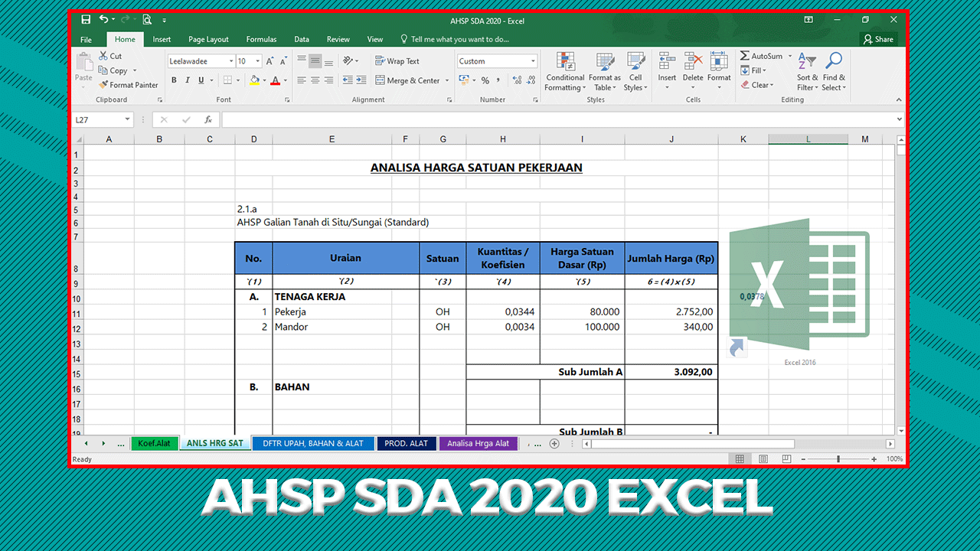The height and width of the screenshot is (551, 980).
Task: Click the AutoSum button
Action: click(761, 56)
